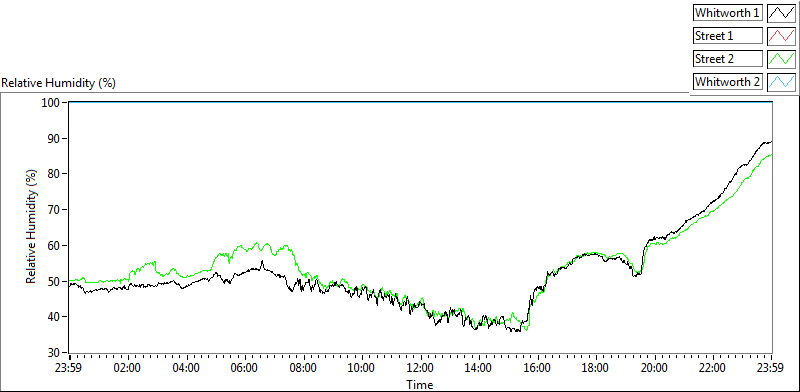Click the 20:00 time axis marker
This screenshot has width=800, height=392.
[x=655, y=367]
